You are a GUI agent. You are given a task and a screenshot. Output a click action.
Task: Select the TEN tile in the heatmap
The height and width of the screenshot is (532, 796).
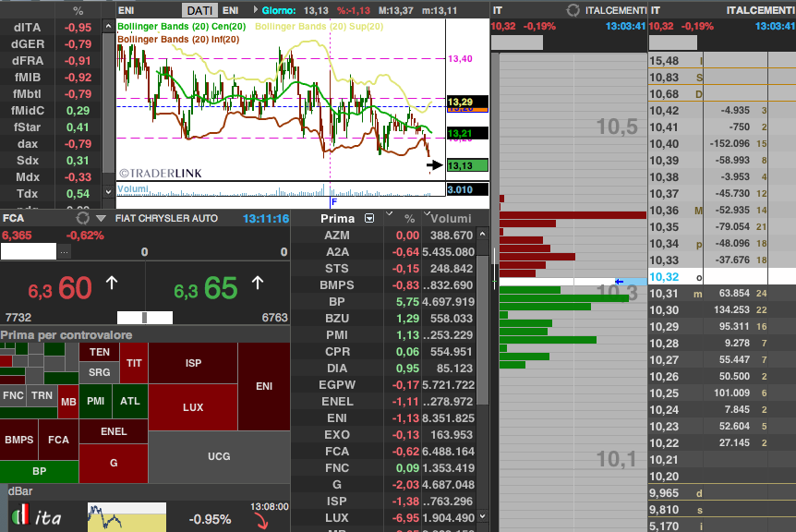(100, 352)
